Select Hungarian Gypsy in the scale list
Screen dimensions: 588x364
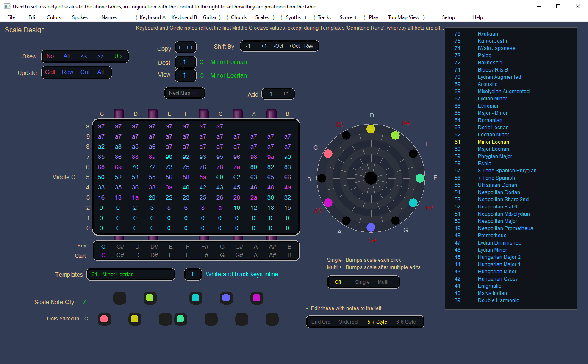(497, 279)
